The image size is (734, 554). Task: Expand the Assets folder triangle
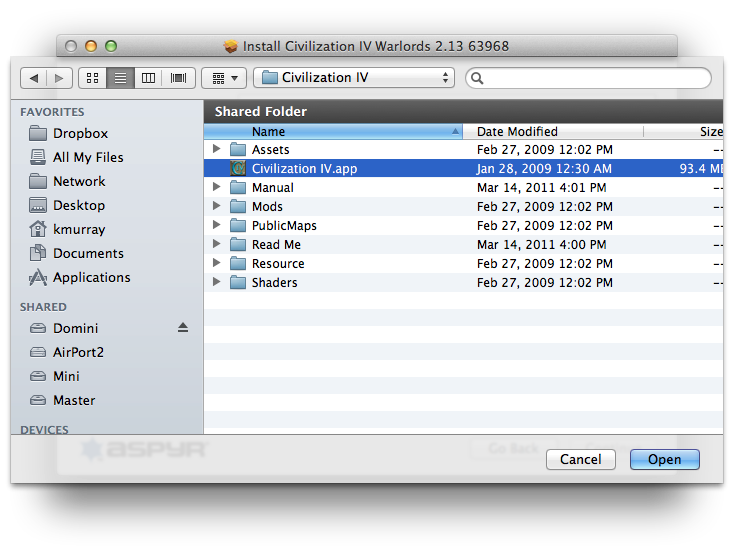(216, 149)
